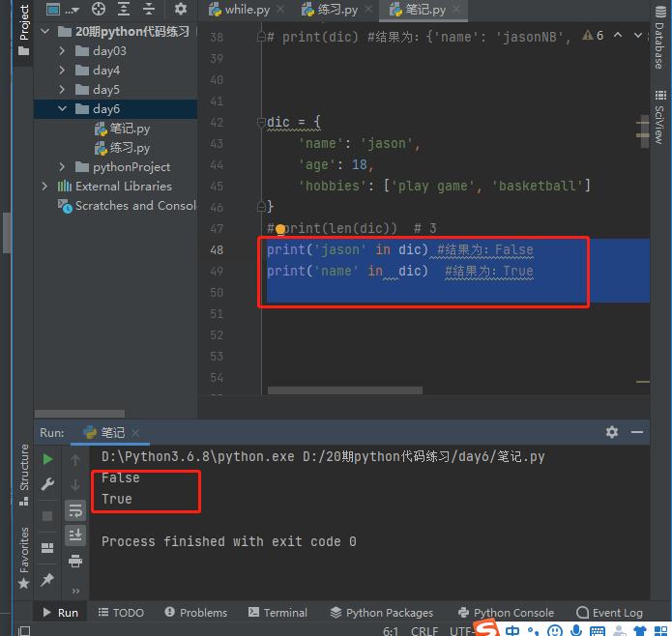This screenshot has height=636, width=672.
Task: Toggle fold marker at line 38
Action: coord(261,37)
